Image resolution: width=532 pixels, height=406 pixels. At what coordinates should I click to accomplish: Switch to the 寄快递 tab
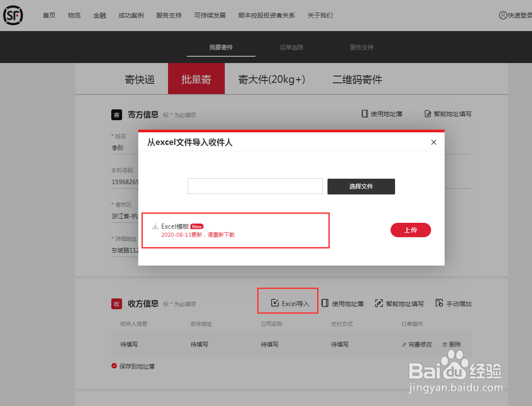140,78
